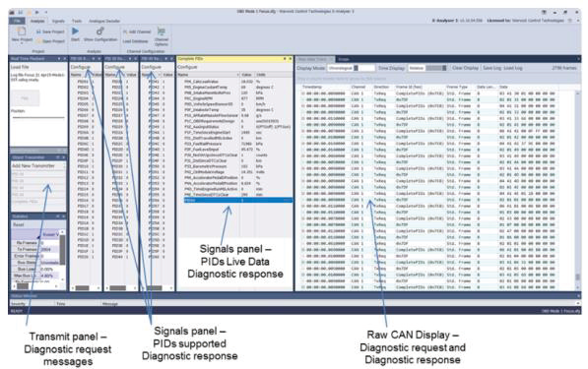Click the Position slider track in playback panel

[38, 118]
